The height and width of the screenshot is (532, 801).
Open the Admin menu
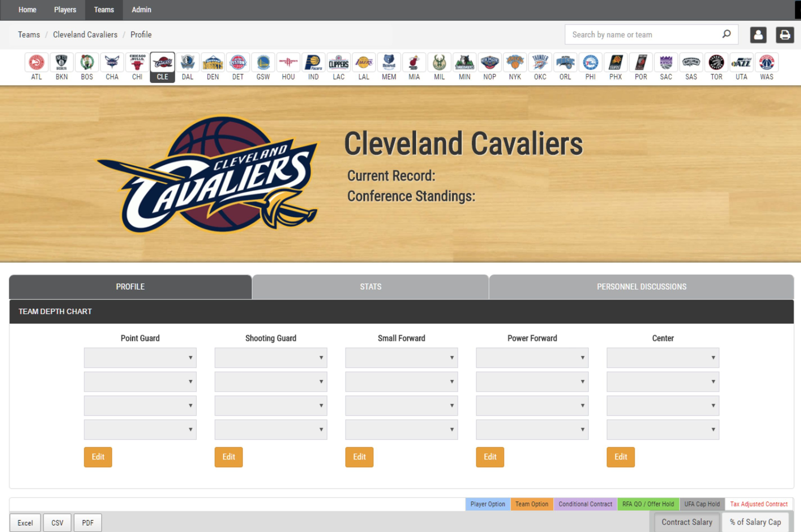(x=141, y=10)
